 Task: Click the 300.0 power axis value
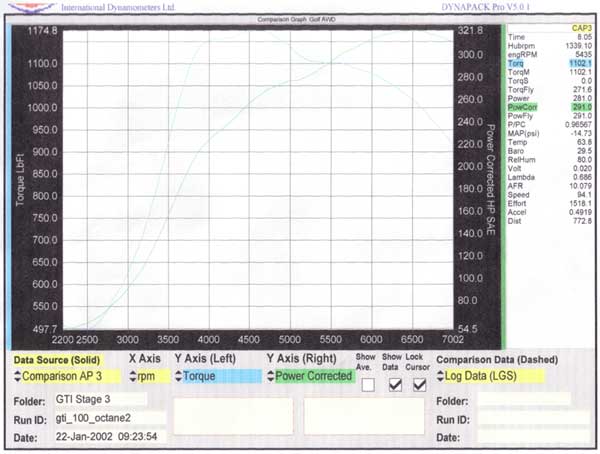pyautogui.click(x=470, y=55)
